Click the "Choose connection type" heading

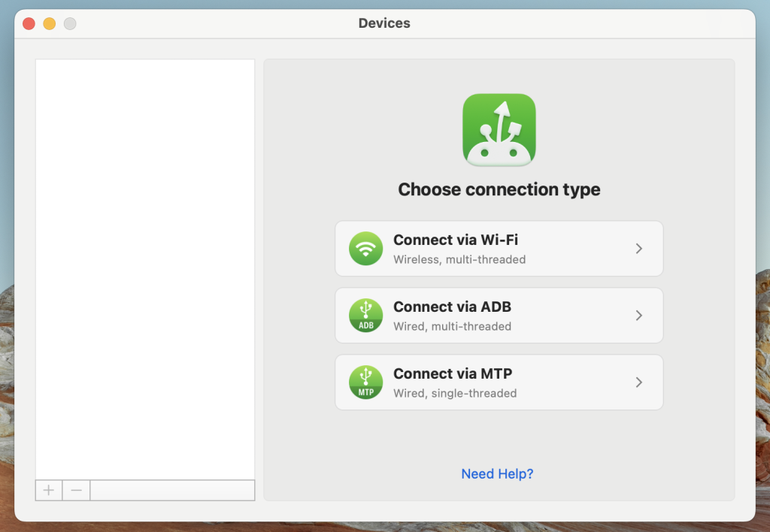click(x=499, y=189)
